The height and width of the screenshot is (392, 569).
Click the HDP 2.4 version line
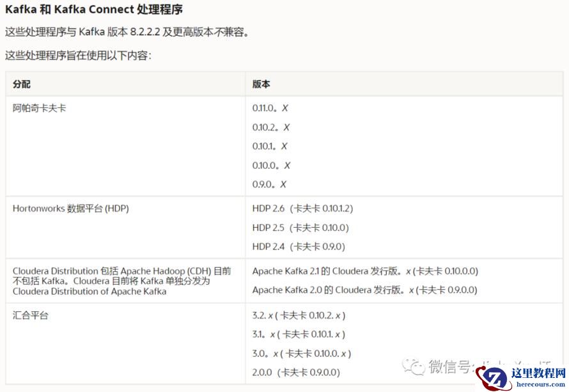click(299, 247)
